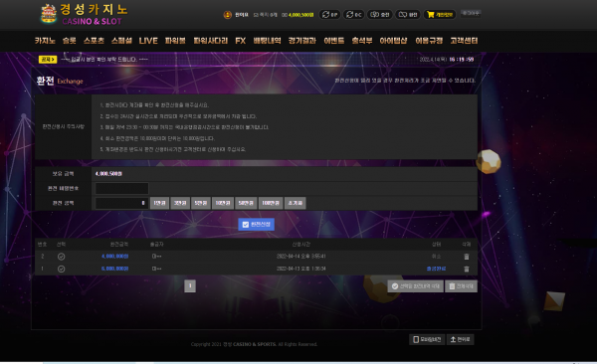
Task: Open the 고객센터 menu
Action: (x=464, y=41)
